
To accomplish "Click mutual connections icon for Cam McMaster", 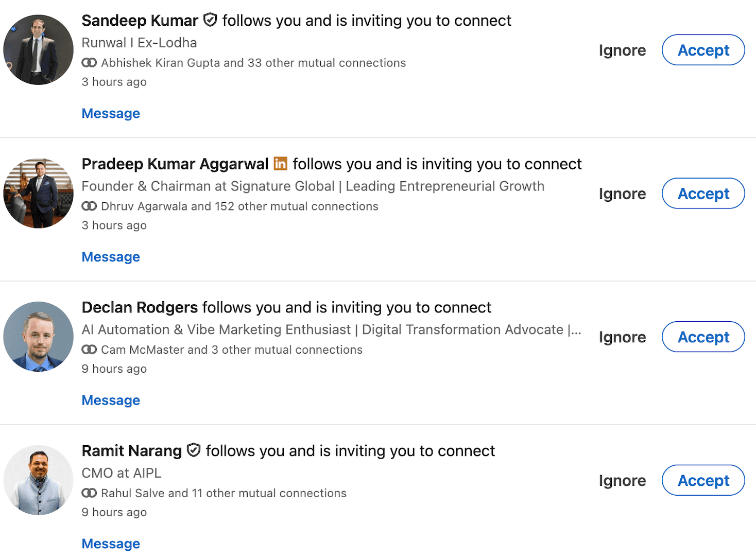I will coord(89,350).
